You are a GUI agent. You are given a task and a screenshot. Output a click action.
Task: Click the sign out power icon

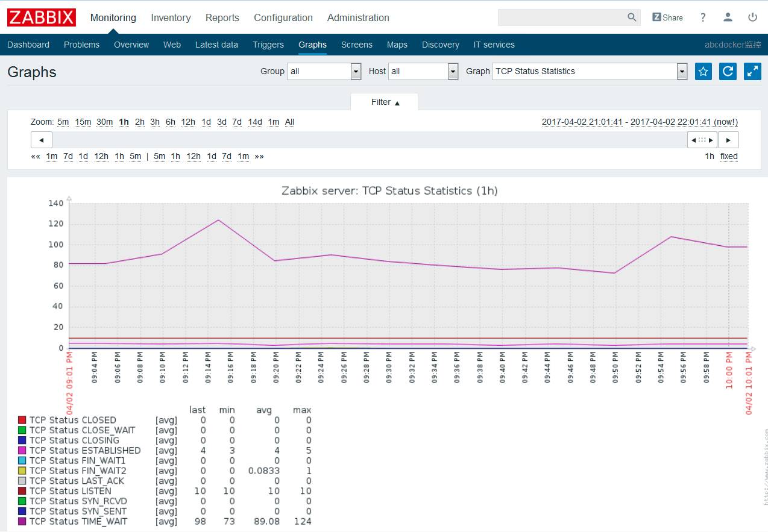coord(752,17)
